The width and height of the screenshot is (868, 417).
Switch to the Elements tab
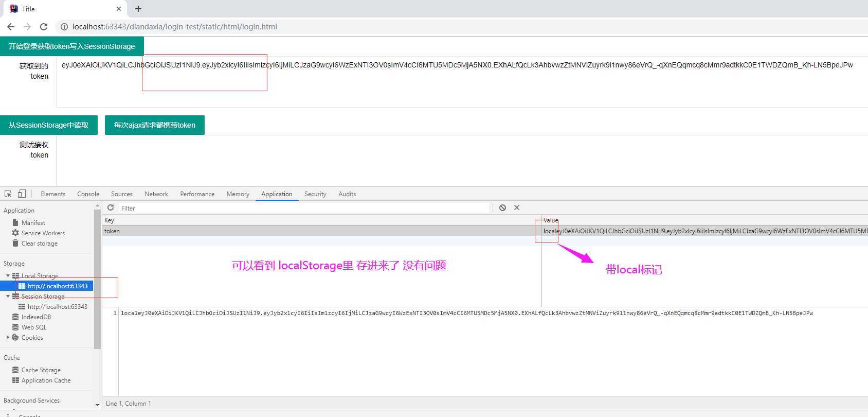tap(53, 194)
